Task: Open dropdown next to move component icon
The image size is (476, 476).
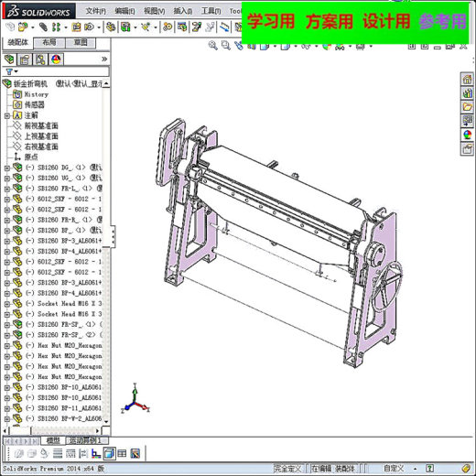Action: click(x=99, y=27)
